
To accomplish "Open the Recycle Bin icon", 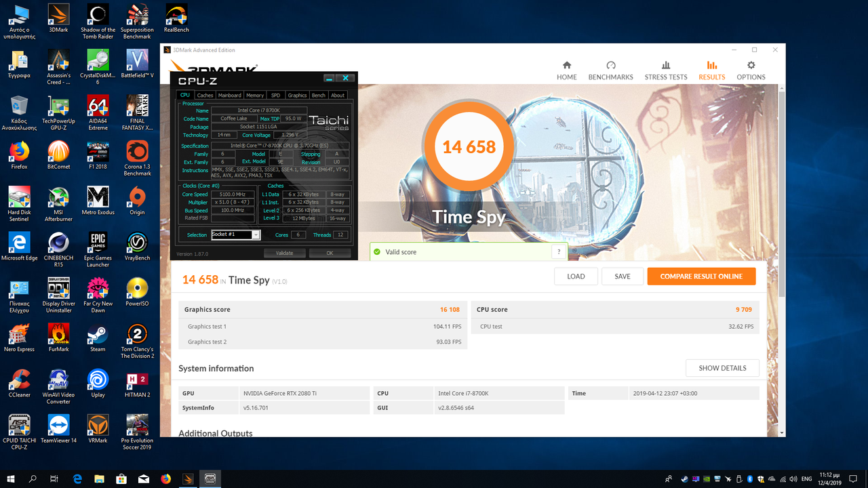I will [x=19, y=113].
